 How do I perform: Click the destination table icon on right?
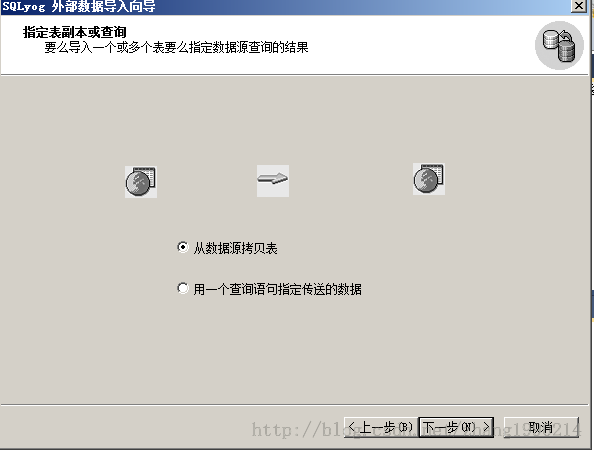click(429, 179)
